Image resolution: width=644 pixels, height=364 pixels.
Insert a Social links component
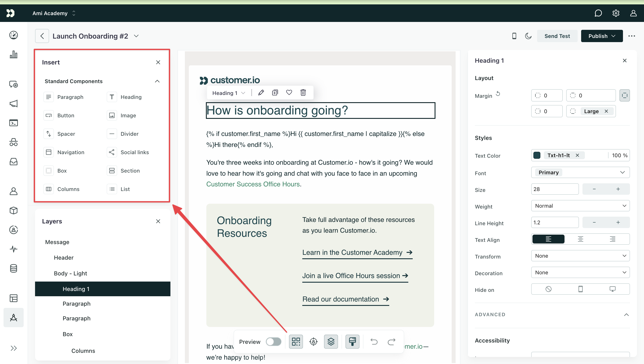pos(128,152)
